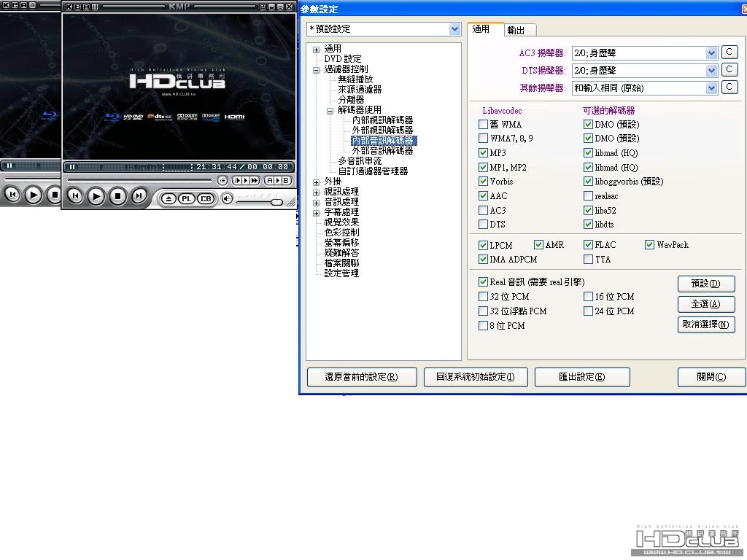Toggle the AAC checkbox

(x=483, y=195)
